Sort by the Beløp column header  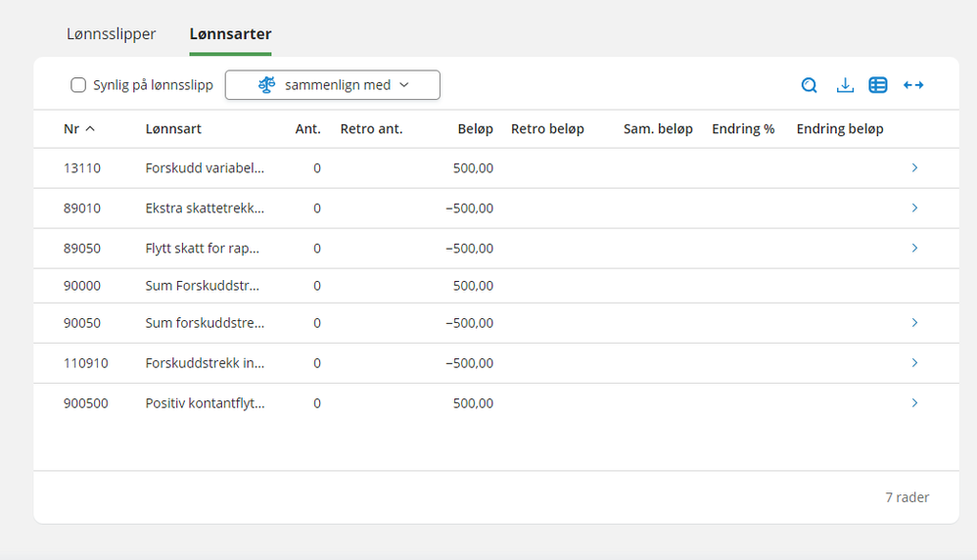(x=476, y=129)
